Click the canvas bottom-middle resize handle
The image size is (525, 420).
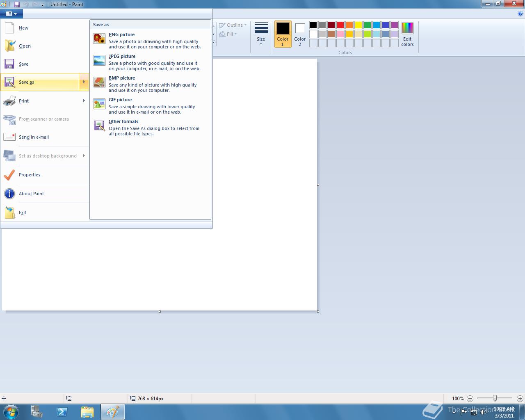[160, 311]
